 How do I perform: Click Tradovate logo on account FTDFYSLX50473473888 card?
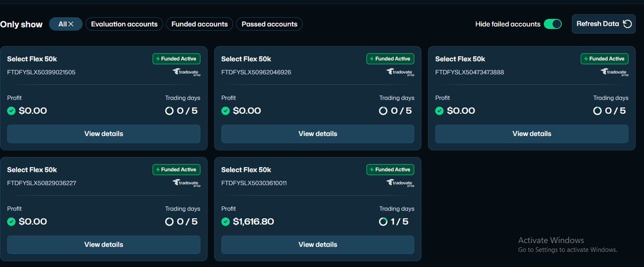pos(614,72)
